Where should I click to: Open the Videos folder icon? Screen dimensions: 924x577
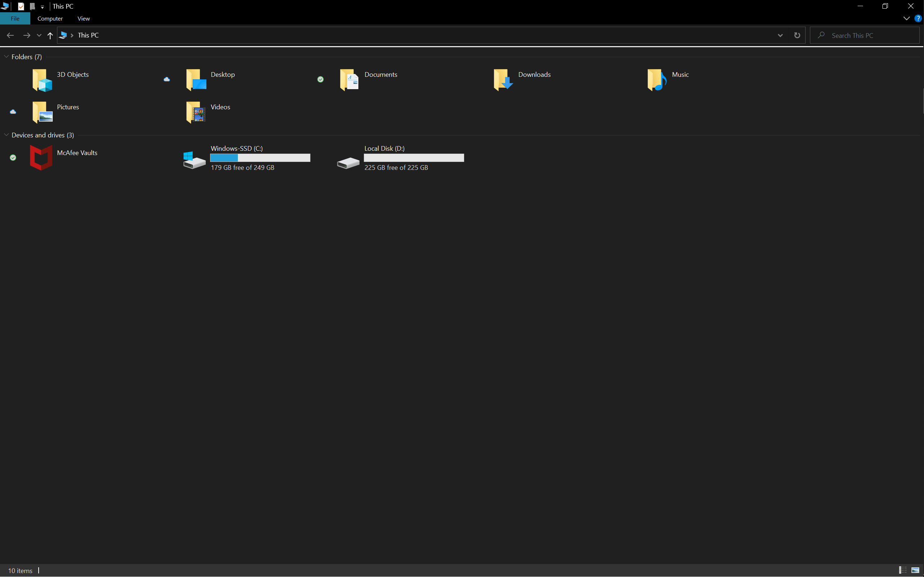pos(196,112)
